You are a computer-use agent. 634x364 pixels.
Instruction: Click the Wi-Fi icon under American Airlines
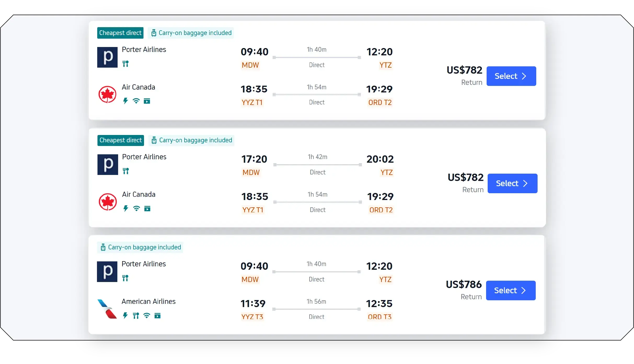[147, 316]
